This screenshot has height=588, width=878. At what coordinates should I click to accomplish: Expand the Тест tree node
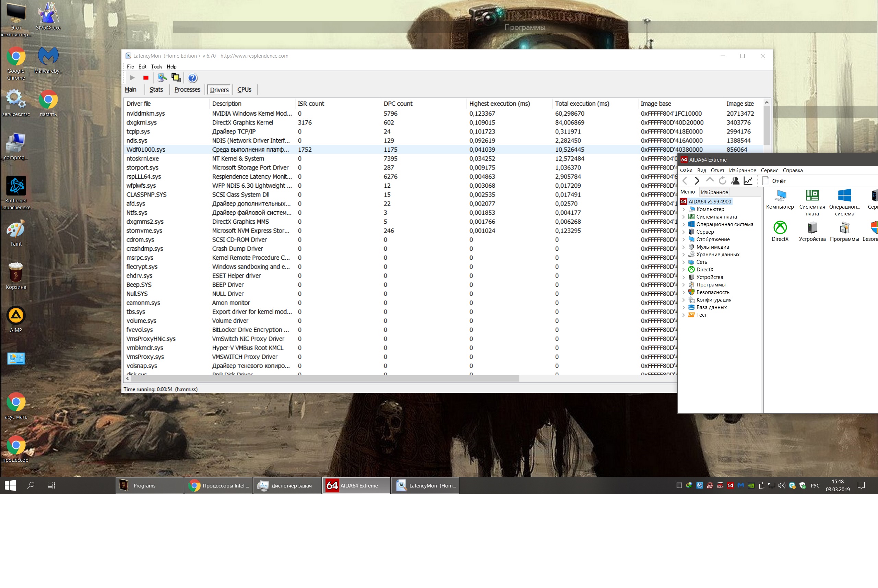click(684, 315)
